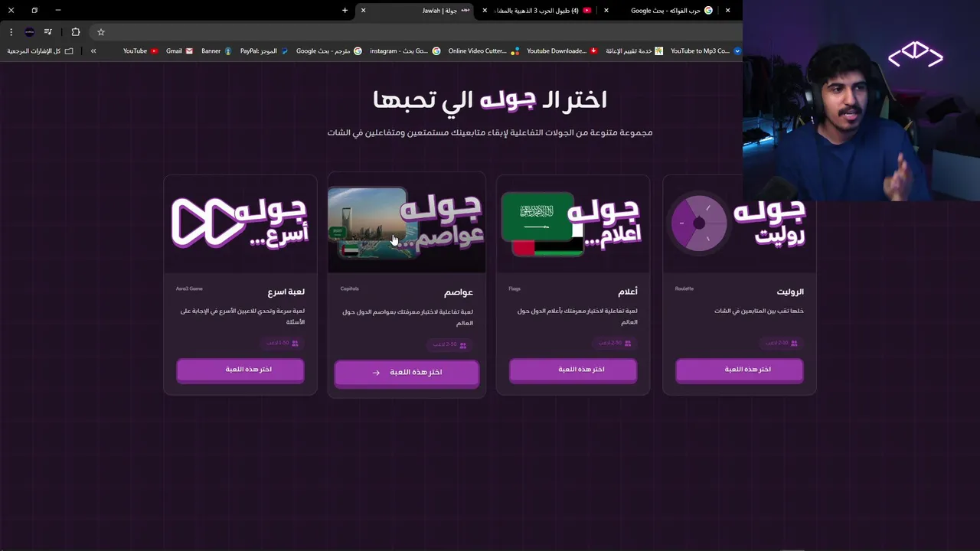Choose the عواصم game button
The width and height of the screenshot is (980, 551).
[x=407, y=373]
